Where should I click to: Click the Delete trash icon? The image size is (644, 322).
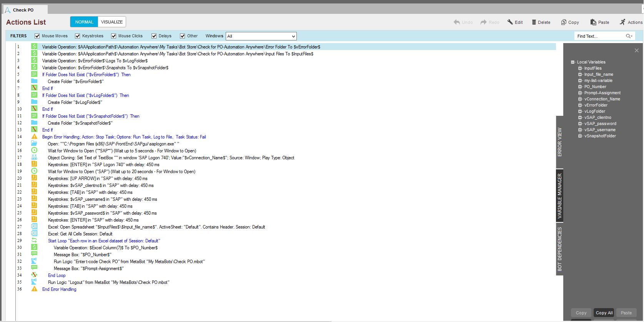[x=534, y=22]
